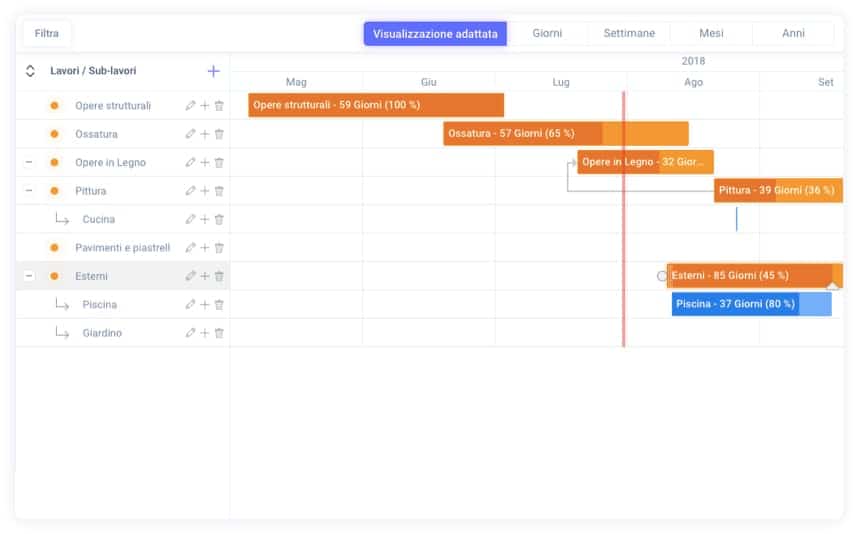Viewport: 858px width, 534px height.
Task: Edit the Giardino sub-task
Action: [190, 333]
